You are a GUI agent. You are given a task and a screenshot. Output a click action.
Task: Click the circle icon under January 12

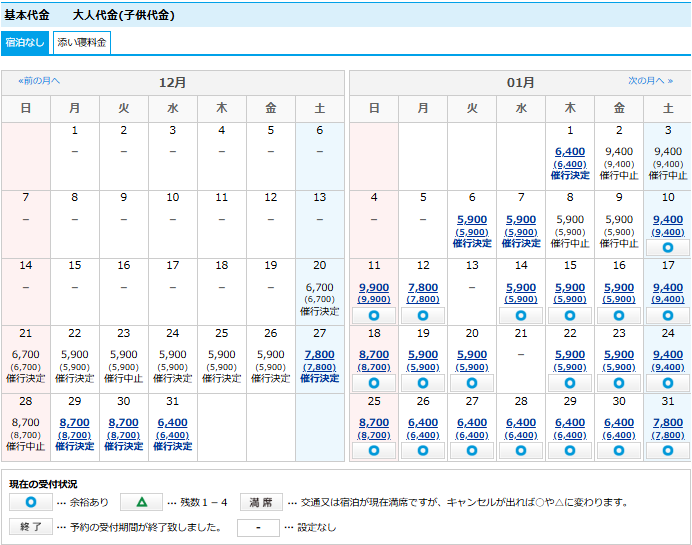(423, 315)
